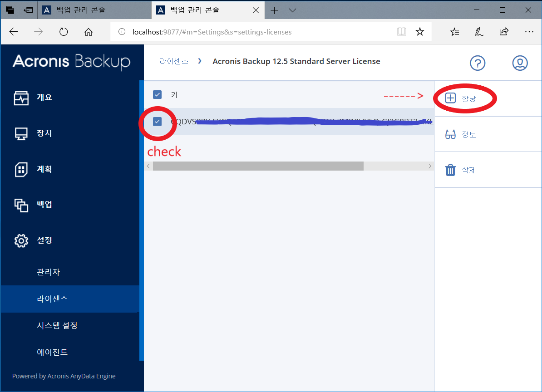This screenshot has height=392, width=542.
Task: Click the 키 column header
Action: [x=174, y=95]
